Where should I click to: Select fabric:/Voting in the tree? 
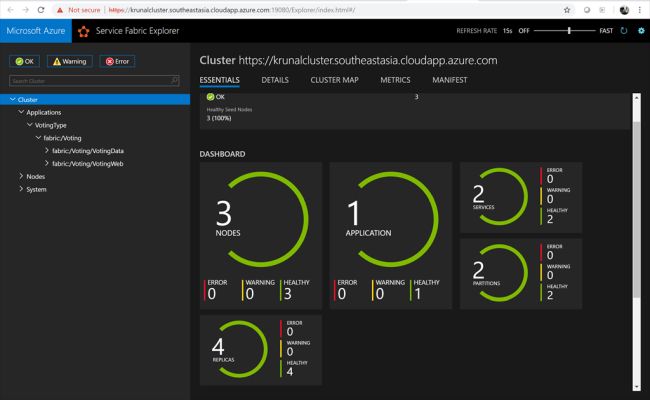(62, 138)
